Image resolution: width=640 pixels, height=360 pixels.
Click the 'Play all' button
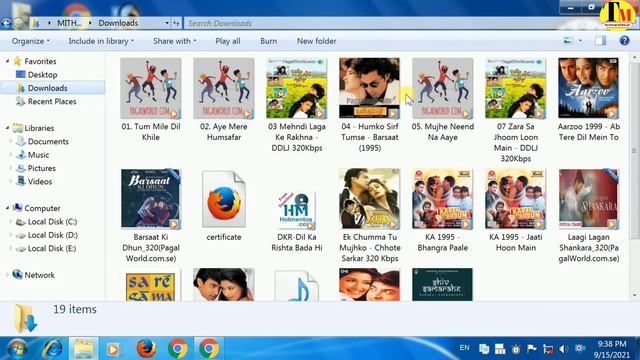click(228, 41)
